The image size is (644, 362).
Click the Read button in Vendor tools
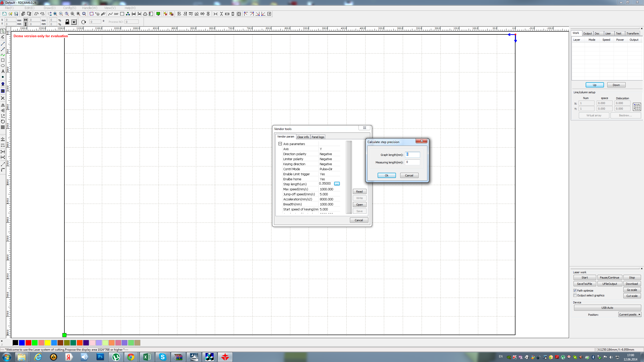pyautogui.click(x=359, y=192)
